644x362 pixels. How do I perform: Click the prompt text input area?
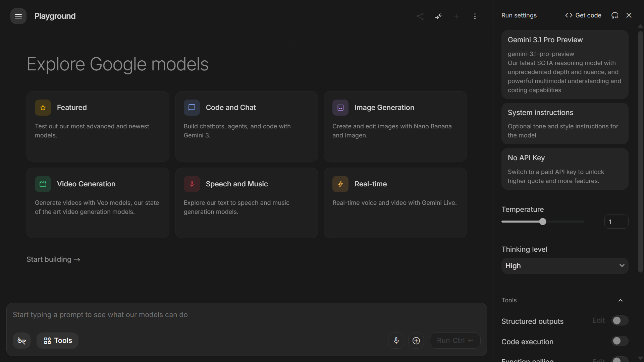pyautogui.click(x=247, y=315)
